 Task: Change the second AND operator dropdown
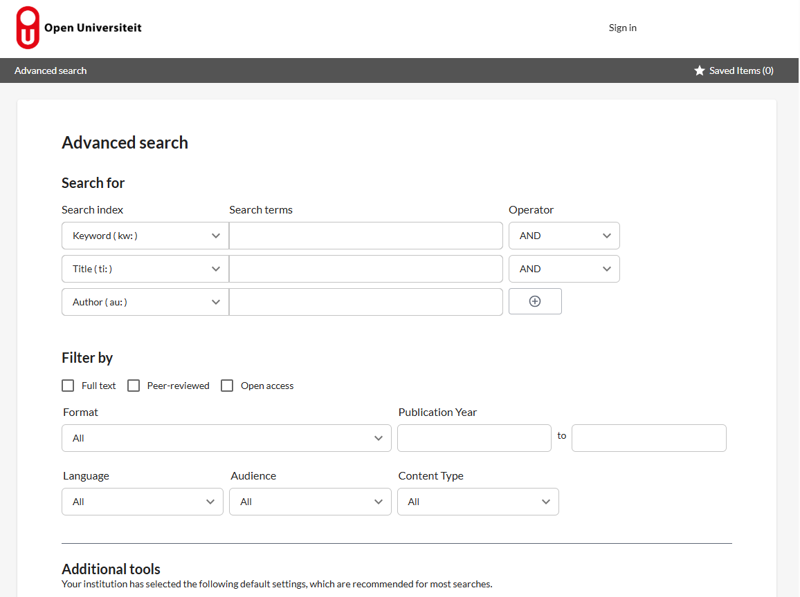564,269
